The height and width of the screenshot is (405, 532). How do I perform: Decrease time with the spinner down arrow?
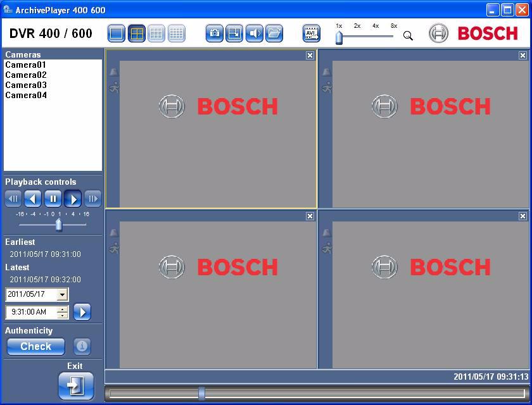coord(63,315)
